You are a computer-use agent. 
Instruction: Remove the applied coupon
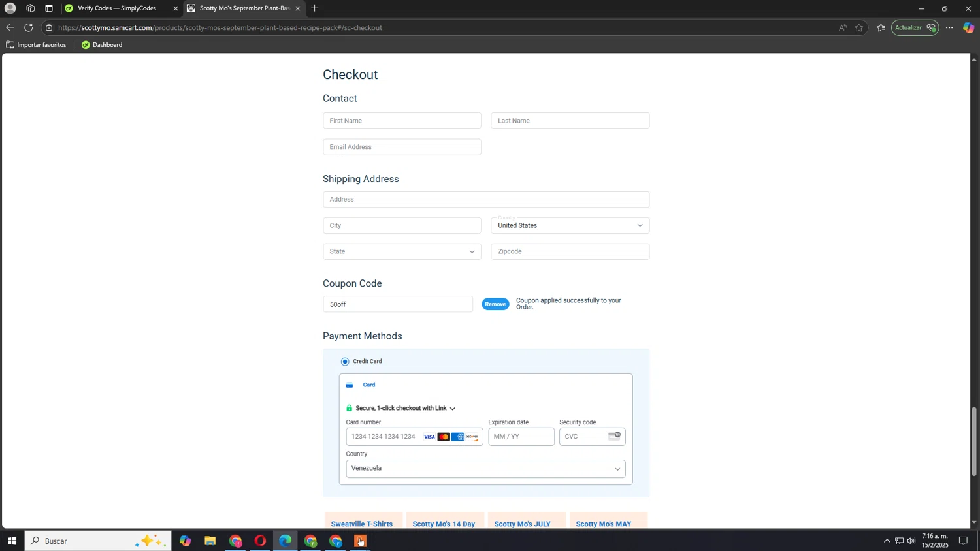click(x=495, y=304)
